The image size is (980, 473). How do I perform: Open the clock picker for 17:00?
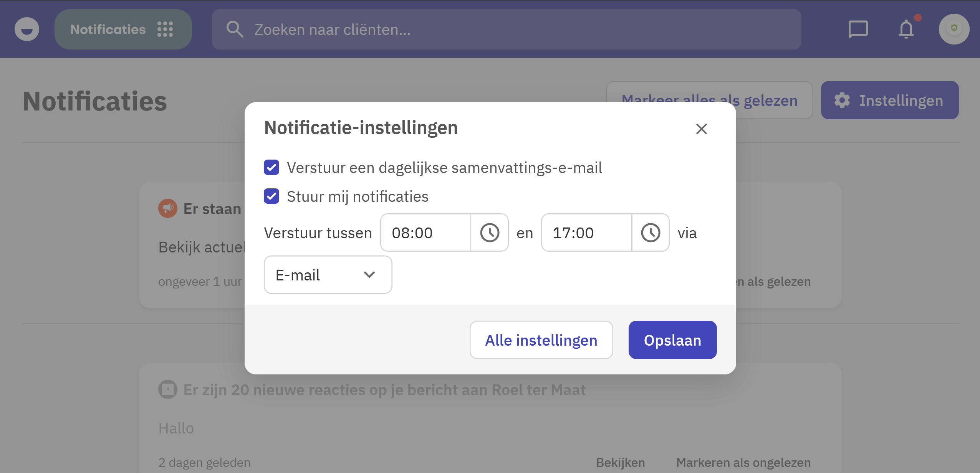pyautogui.click(x=651, y=232)
